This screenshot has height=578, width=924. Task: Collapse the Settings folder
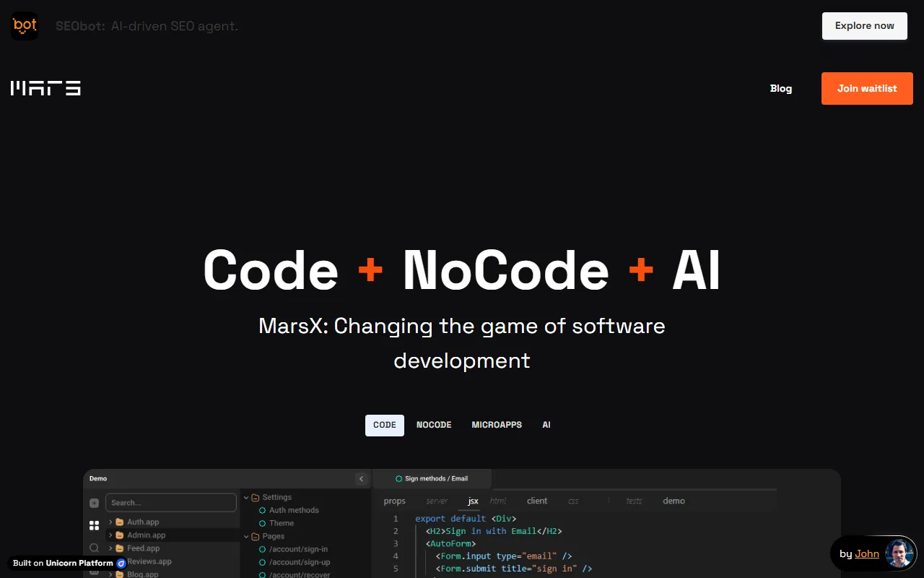point(246,497)
